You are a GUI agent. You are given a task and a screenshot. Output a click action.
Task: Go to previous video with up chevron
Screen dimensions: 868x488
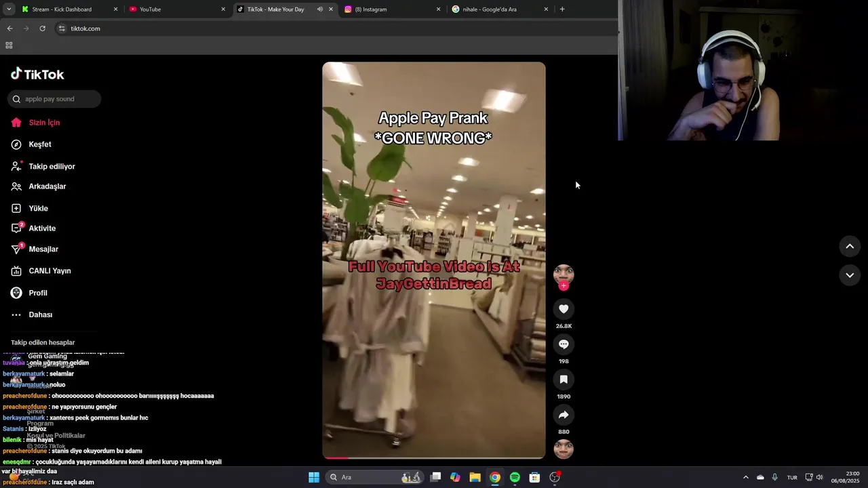(850, 246)
